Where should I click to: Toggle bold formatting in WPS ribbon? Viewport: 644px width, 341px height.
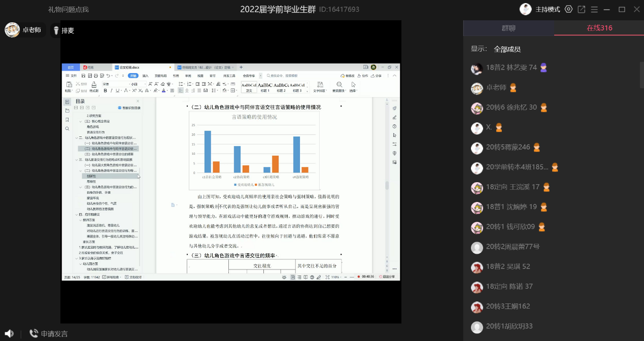click(105, 91)
